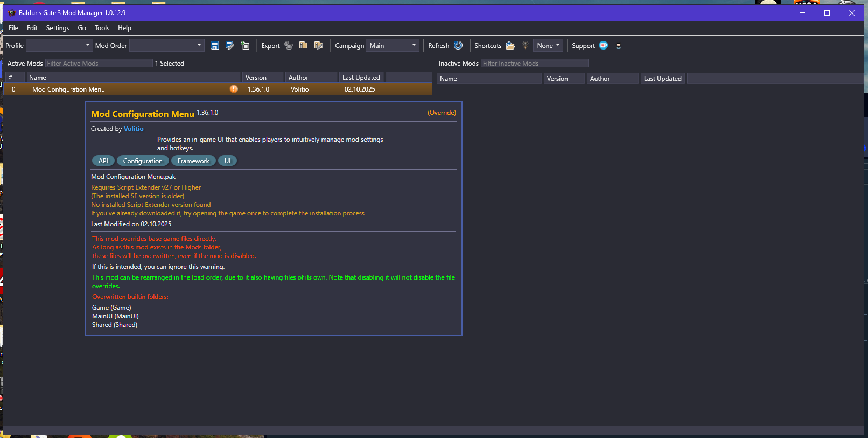Viewport: 868px width, 438px height.
Task: Maximize the Mod Manager window
Action: tap(827, 13)
